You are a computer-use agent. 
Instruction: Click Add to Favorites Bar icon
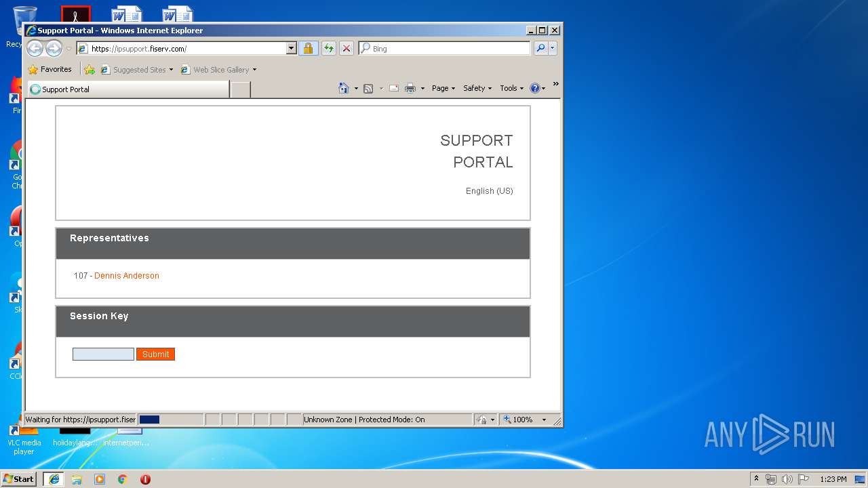(90, 69)
